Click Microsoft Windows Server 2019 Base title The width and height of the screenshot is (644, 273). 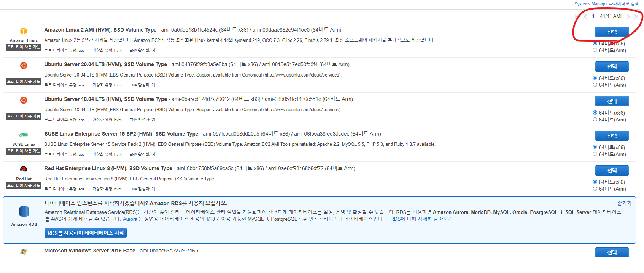(x=90, y=251)
